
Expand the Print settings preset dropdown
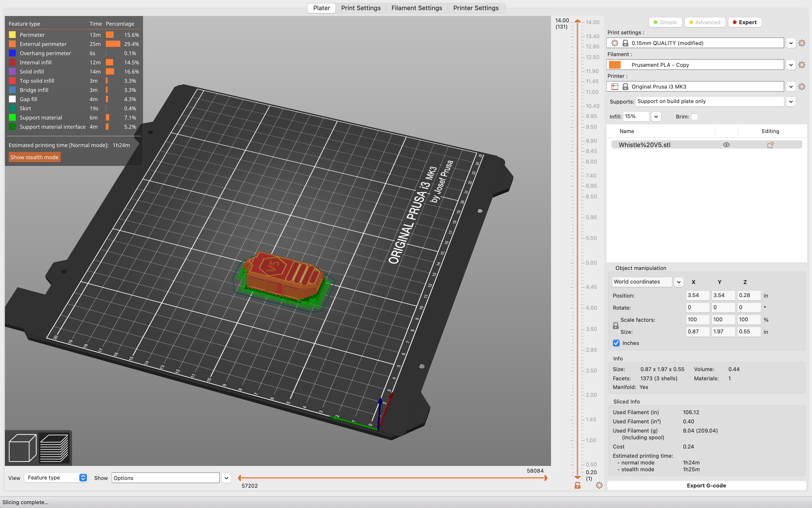click(791, 43)
